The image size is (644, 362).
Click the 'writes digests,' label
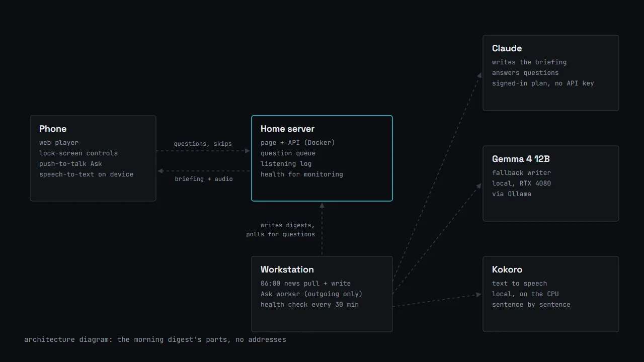(x=288, y=225)
